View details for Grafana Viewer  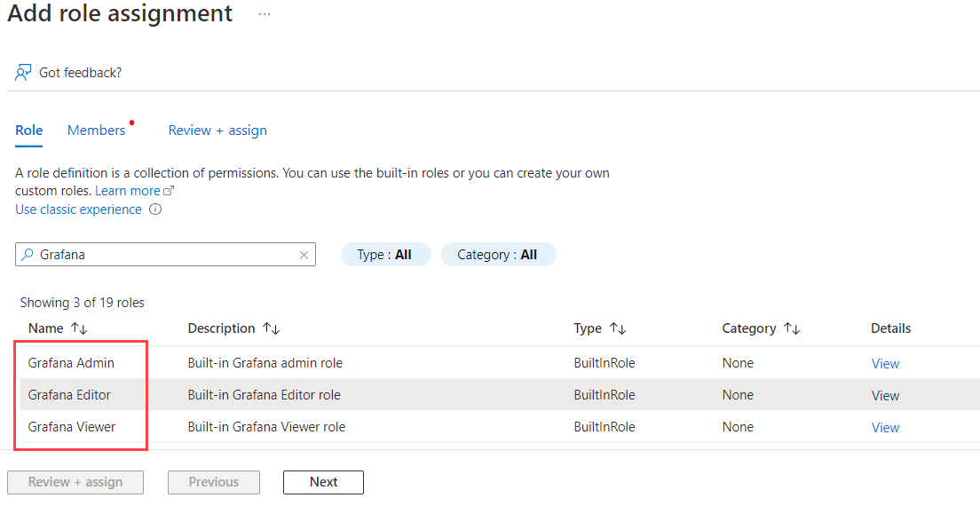pyautogui.click(x=885, y=428)
